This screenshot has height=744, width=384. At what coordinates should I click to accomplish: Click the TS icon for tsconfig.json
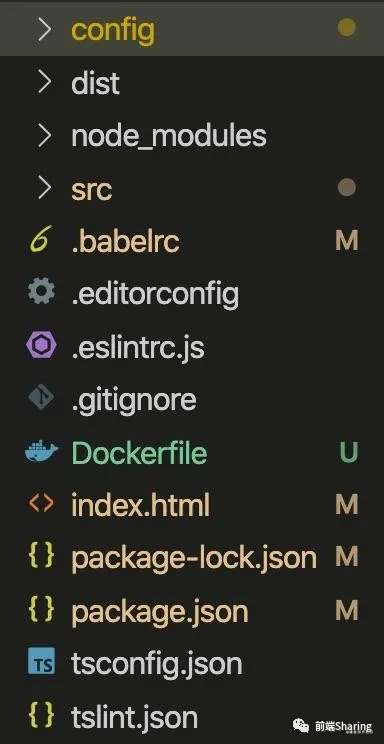pos(41,662)
